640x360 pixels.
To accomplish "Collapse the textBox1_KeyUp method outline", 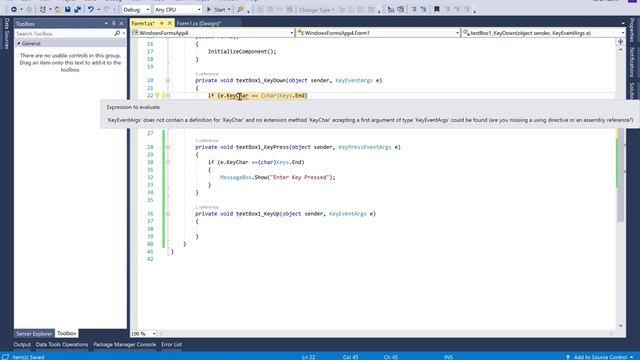I will click(168, 213).
